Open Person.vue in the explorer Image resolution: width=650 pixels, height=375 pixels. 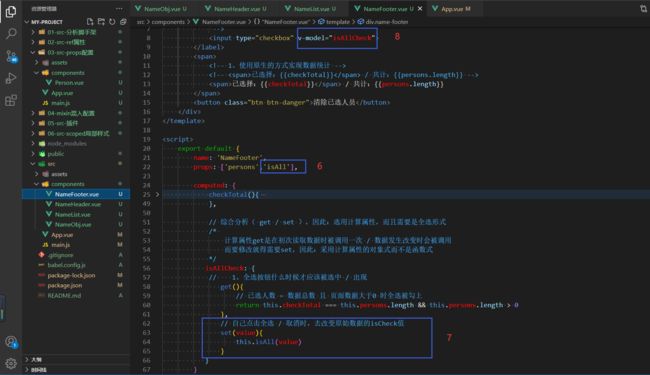click(77, 82)
